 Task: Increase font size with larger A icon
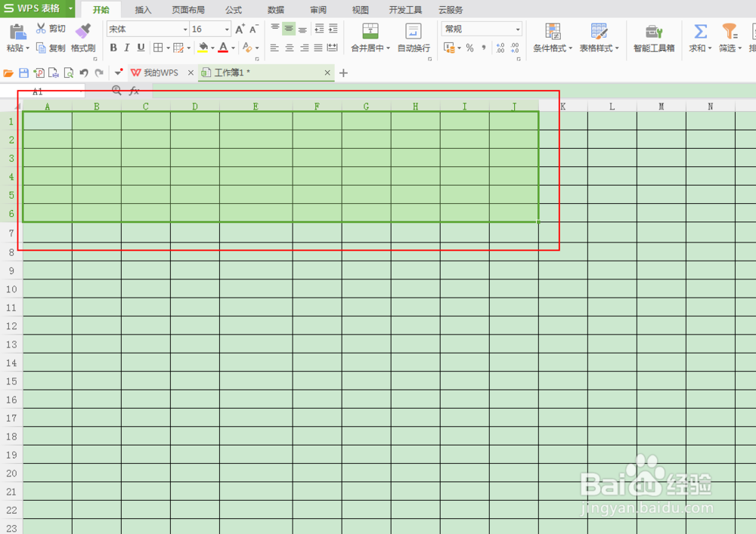click(240, 29)
